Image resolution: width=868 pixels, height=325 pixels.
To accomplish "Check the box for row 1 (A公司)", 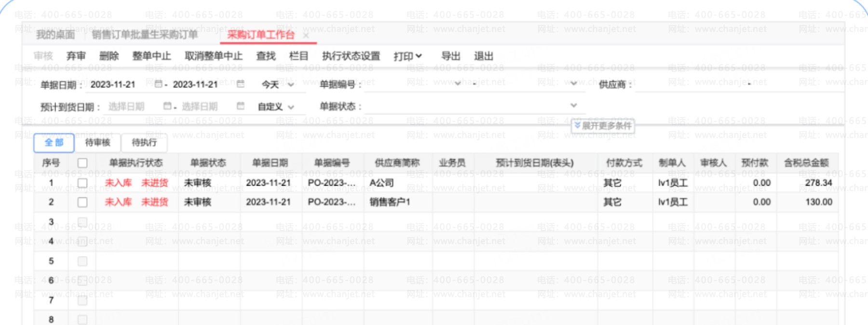I will 82,183.
